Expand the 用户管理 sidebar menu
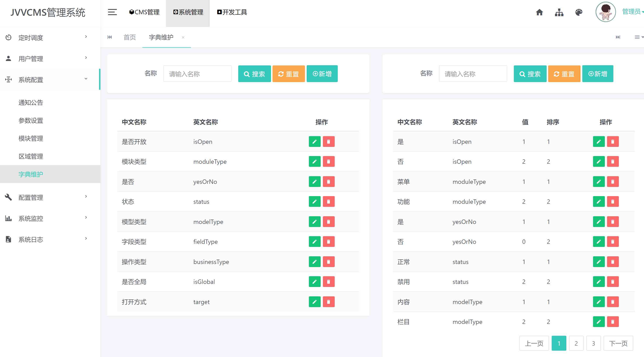 point(50,58)
